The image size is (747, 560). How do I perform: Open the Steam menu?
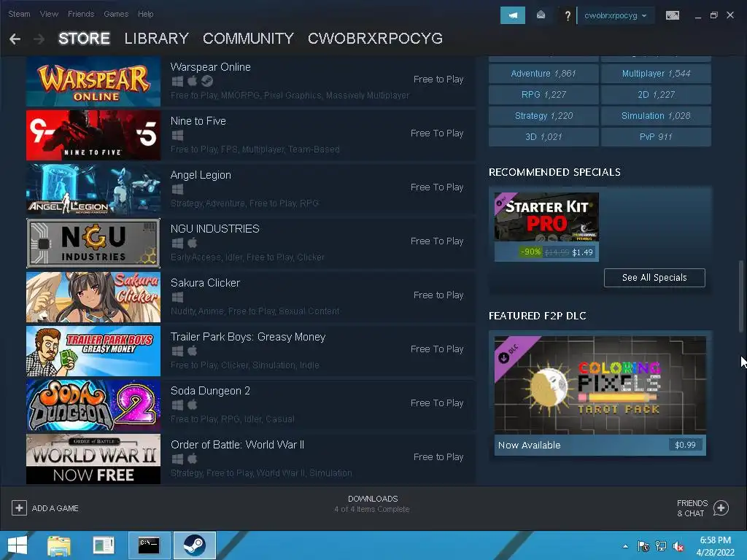pos(19,14)
